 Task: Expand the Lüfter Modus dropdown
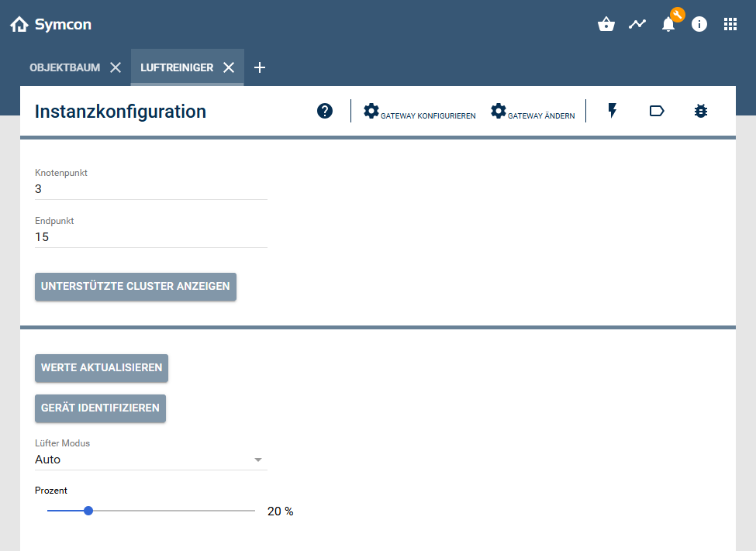(151, 460)
